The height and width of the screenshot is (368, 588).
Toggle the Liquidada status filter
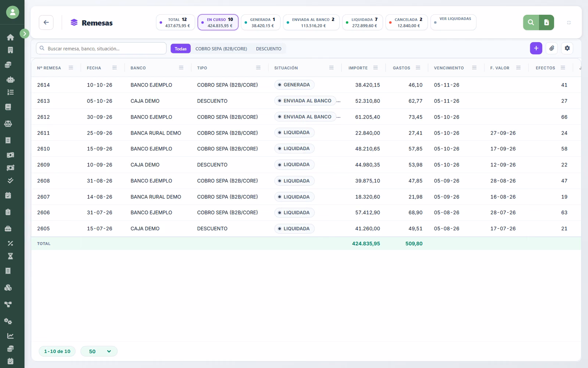(362, 22)
